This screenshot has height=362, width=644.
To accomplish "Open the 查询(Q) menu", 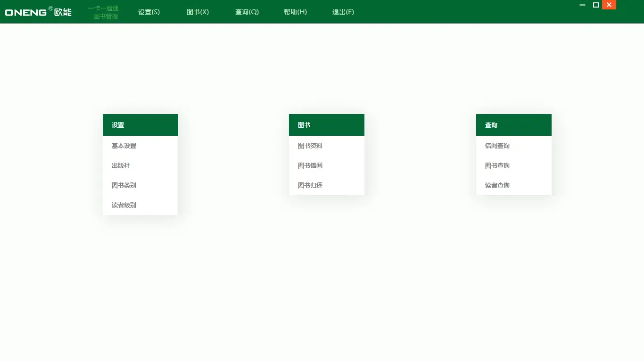I will click(x=247, y=12).
